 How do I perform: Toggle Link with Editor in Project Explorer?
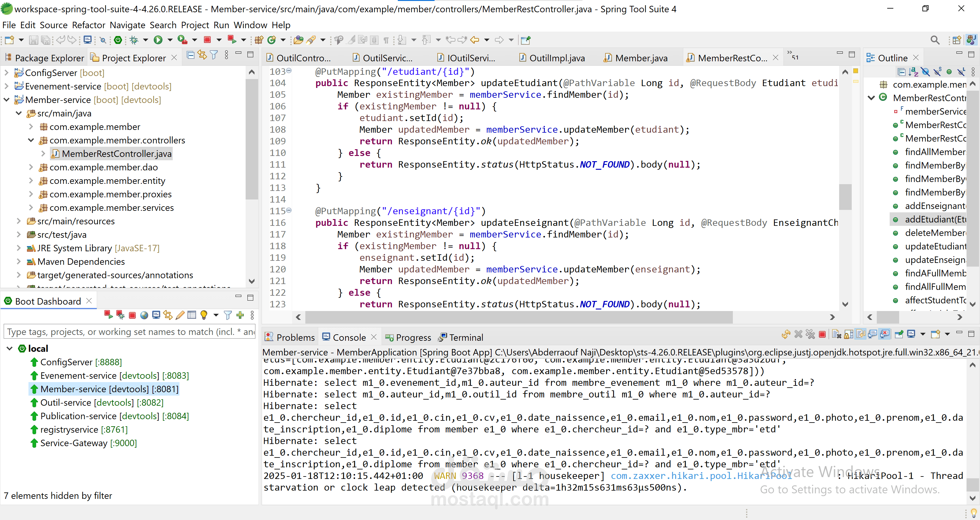click(x=202, y=55)
